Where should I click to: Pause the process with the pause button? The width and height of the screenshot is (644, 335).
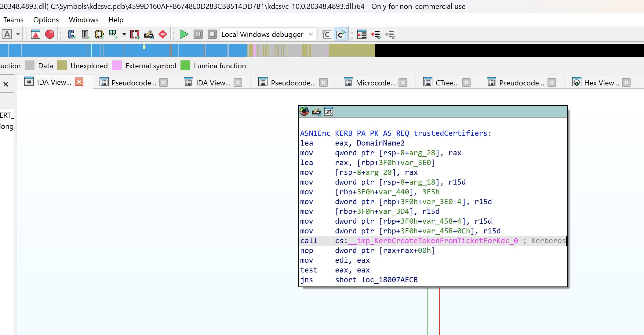pyautogui.click(x=198, y=34)
